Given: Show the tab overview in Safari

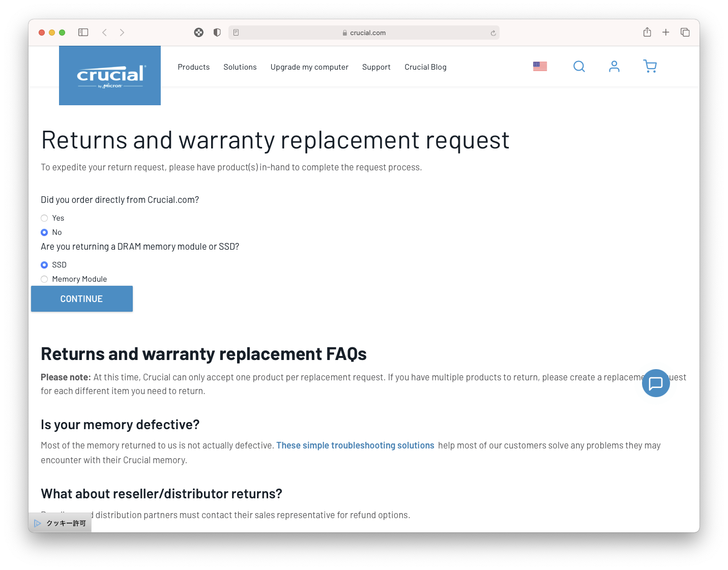Looking at the screenshot, I should pyautogui.click(x=685, y=33).
